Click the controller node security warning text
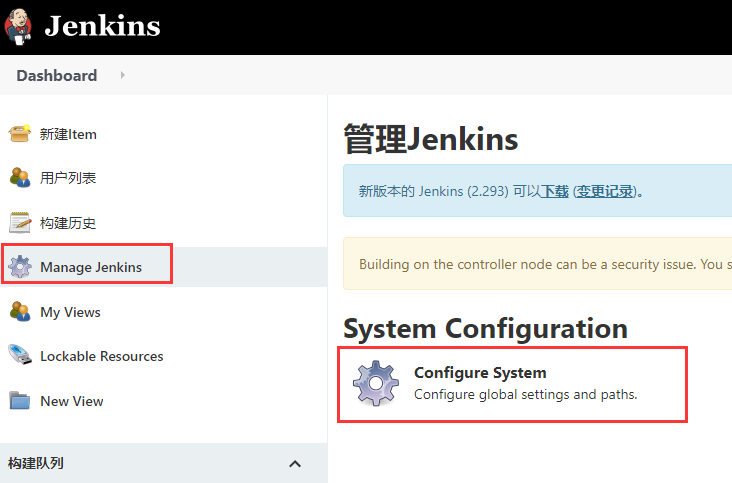This screenshot has width=732, height=483. point(545,265)
